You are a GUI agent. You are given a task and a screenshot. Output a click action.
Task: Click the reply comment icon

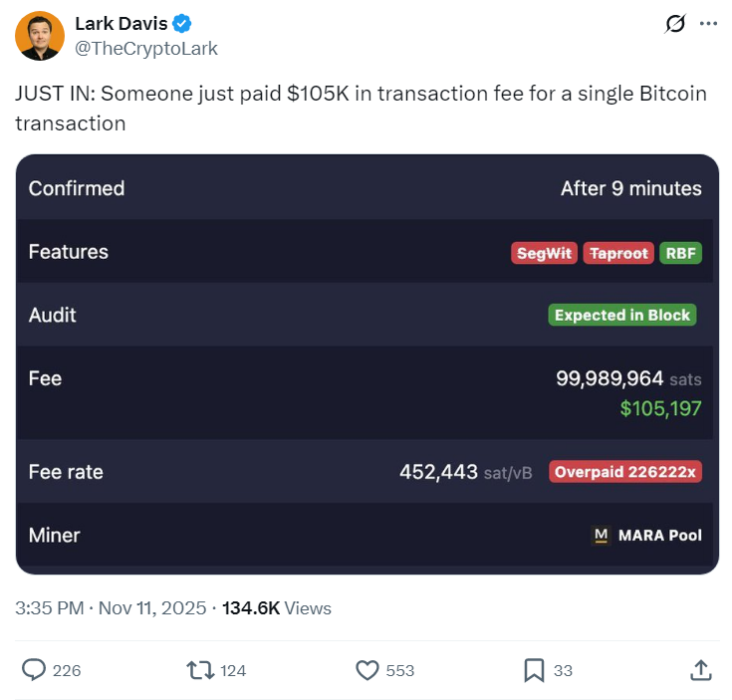tap(35, 670)
